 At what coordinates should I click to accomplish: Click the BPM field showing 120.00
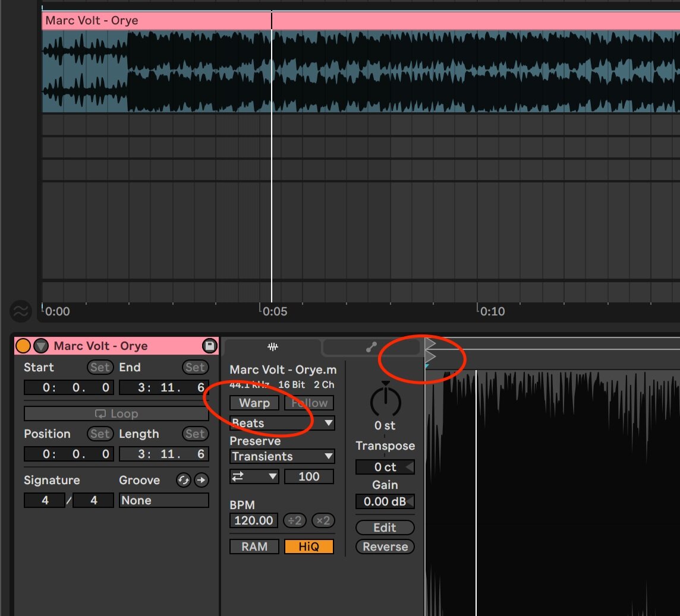coord(254,520)
